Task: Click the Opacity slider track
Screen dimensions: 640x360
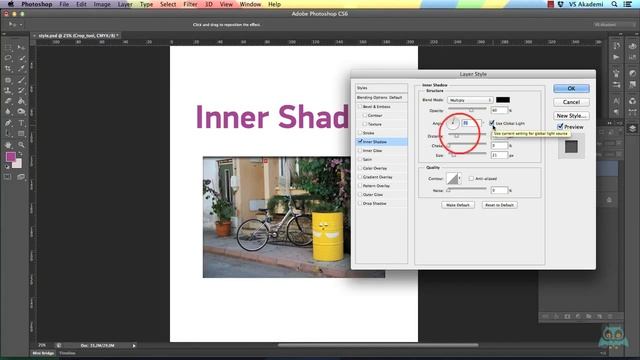Action: (467, 109)
